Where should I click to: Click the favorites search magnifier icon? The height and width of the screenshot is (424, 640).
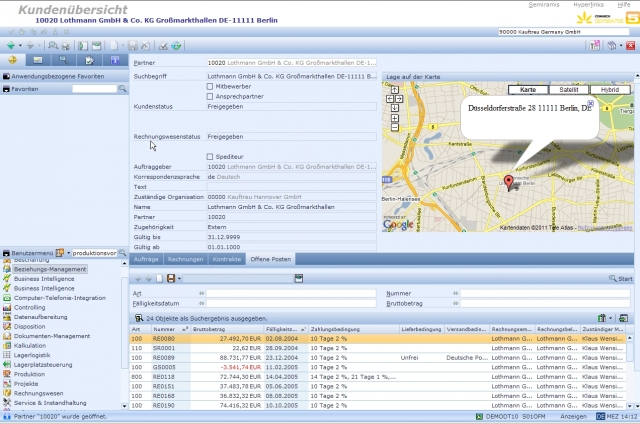click(x=122, y=89)
